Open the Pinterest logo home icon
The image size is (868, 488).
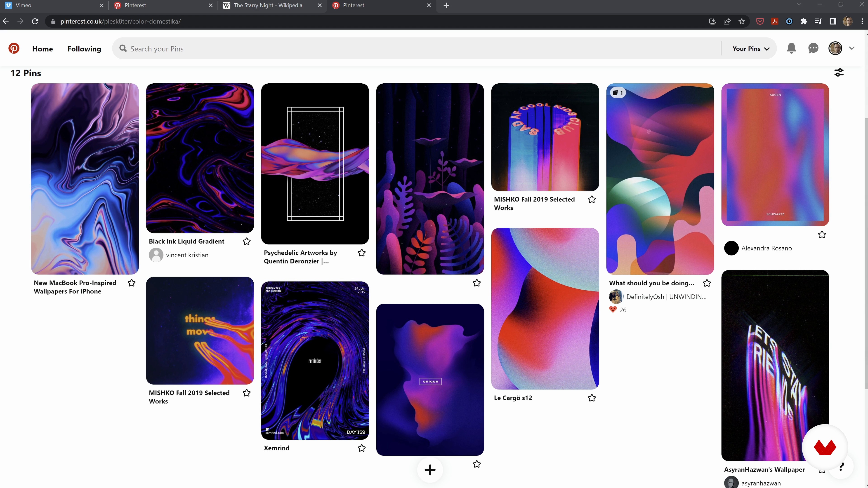coord(14,49)
